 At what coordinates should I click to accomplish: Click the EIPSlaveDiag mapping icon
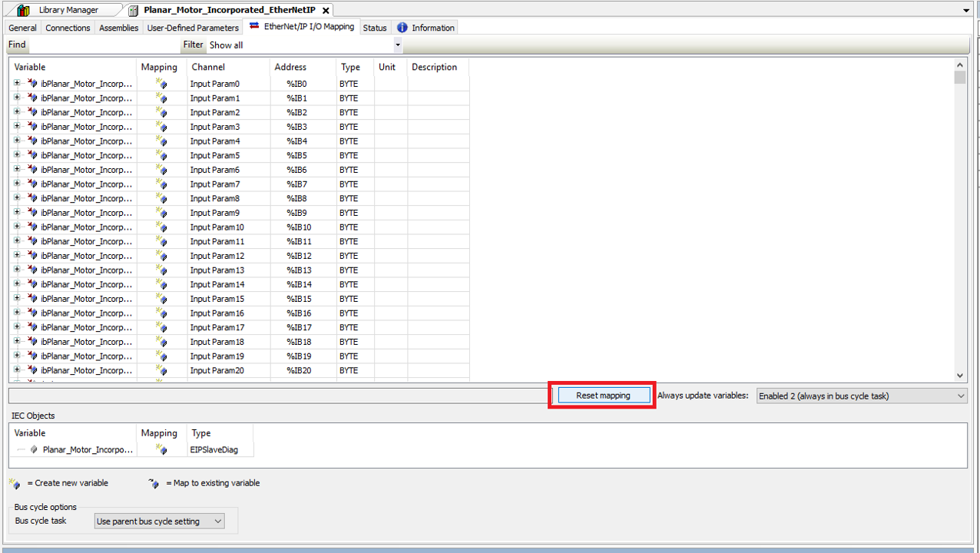pos(161,450)
